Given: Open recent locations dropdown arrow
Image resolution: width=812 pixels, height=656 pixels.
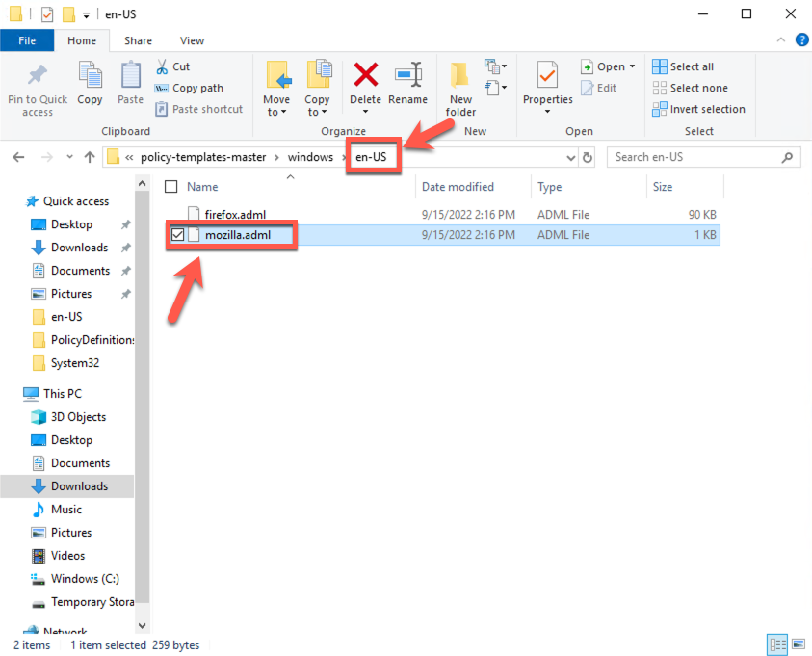Looking at the screenshot, I should click(69, 157).
